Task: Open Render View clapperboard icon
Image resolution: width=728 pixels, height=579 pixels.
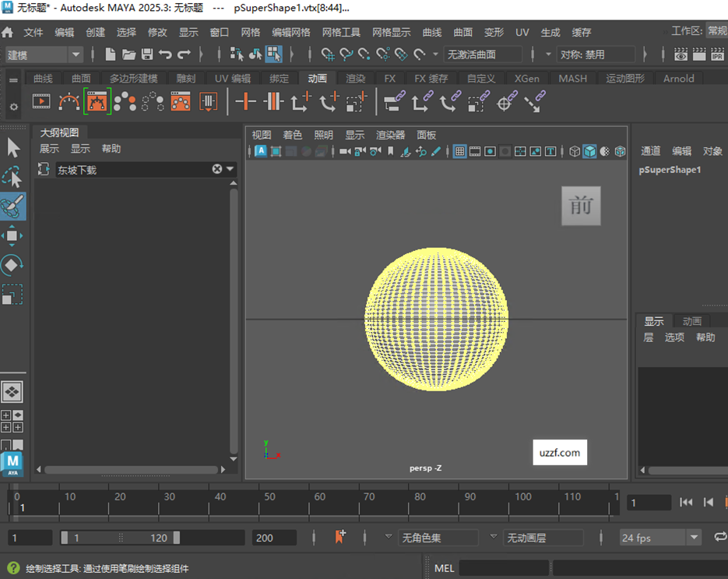Action: [x=698, y=55]
